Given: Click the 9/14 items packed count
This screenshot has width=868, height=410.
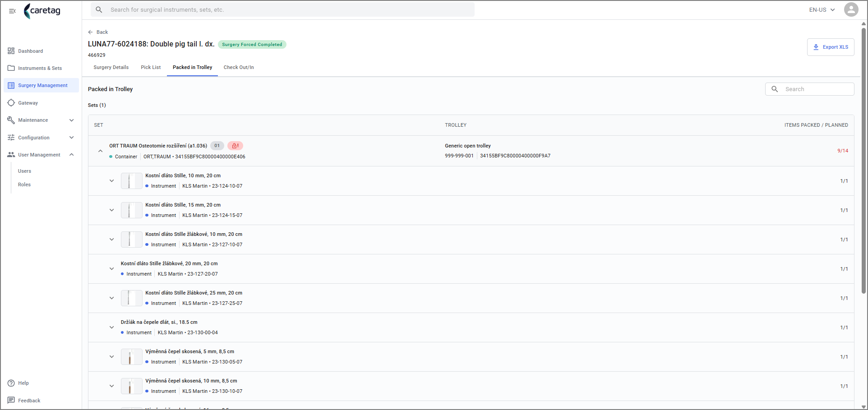Looking at the screenshot, I should (x=842, y=151).
